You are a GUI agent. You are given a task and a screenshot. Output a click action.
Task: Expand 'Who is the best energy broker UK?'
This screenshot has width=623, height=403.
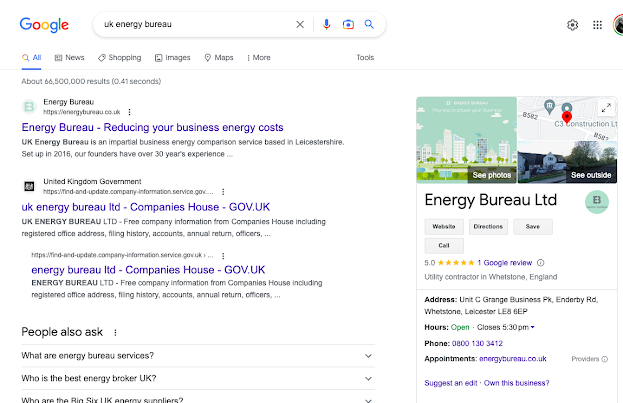pos(198,378)
